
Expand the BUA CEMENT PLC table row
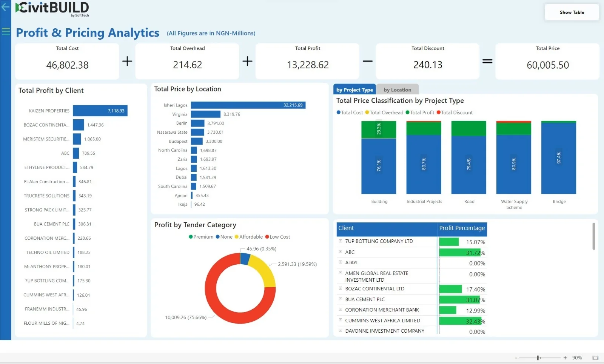click(x=341, y=299)
